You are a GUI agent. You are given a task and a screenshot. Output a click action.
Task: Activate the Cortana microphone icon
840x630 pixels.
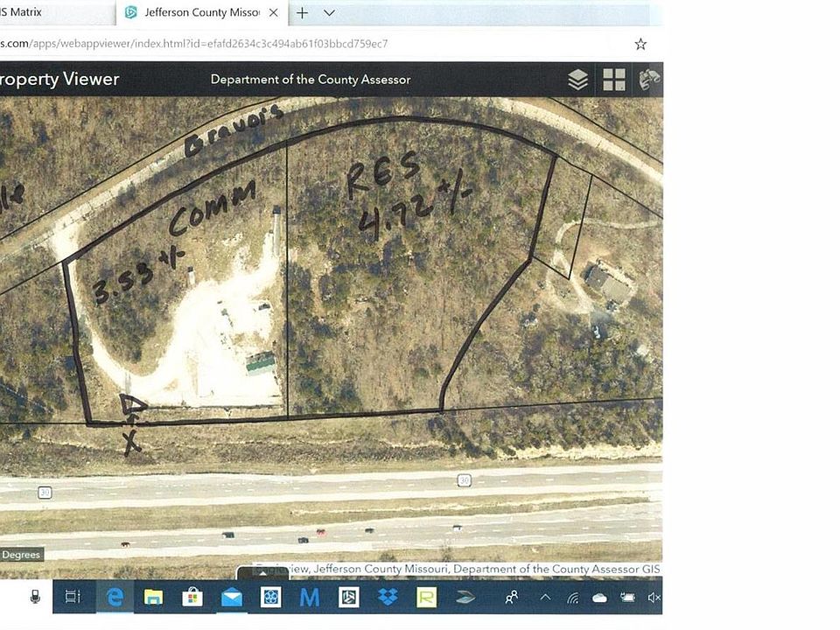tap(36, 597)
